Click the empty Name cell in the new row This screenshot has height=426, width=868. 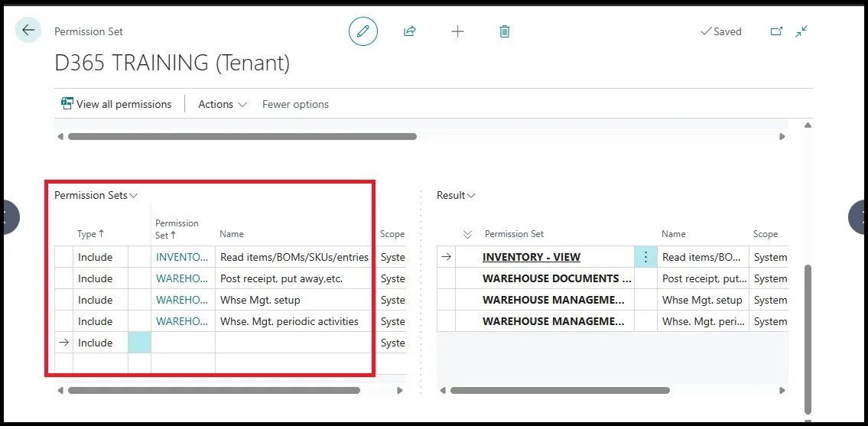click(x=294, y=343)
